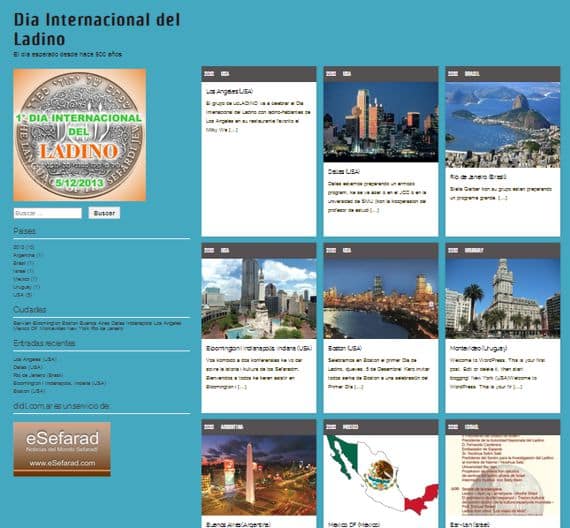The image size is (570, 528).
Task: Open the Rio de Janeiro (Brasil) card title
Action: (478, 177)
